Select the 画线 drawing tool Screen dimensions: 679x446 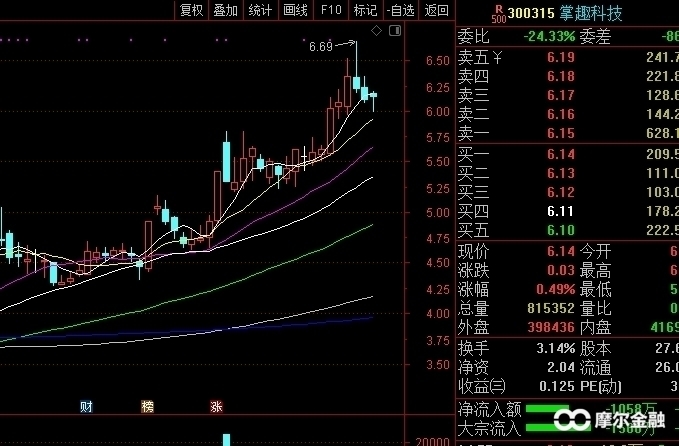(x=295, y=10)
